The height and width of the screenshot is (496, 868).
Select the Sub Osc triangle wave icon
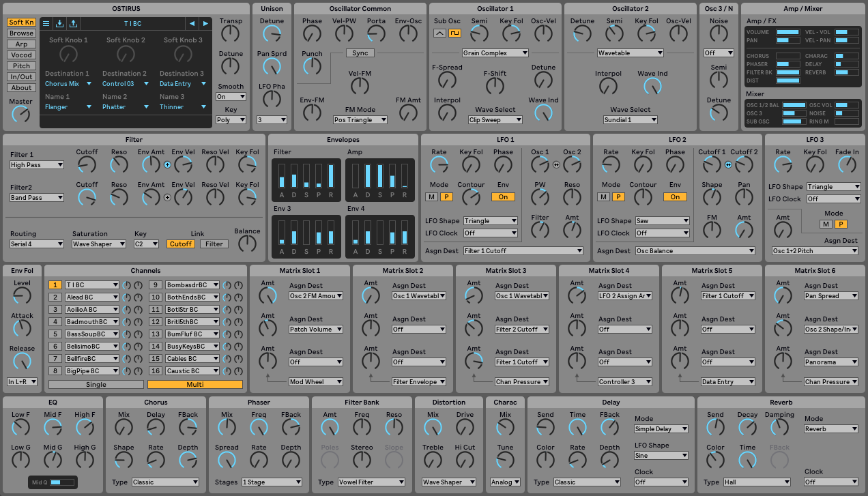point(440,33)
